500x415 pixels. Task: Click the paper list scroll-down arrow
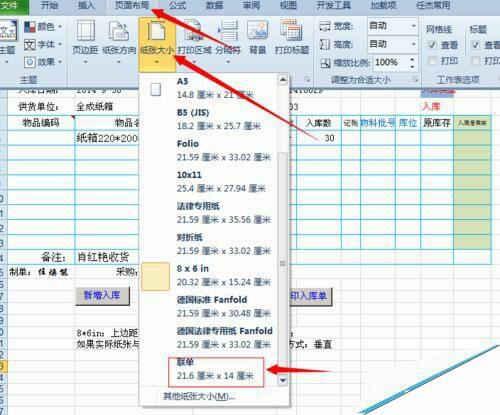[283, 380]
